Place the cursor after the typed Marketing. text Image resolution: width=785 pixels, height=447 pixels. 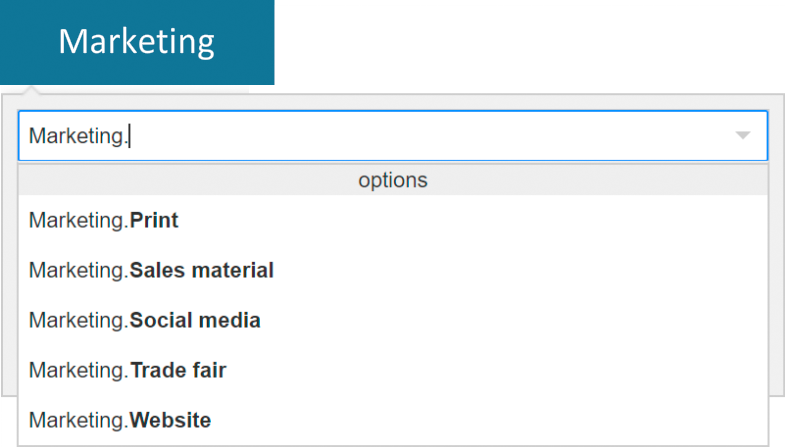[130, 136]
